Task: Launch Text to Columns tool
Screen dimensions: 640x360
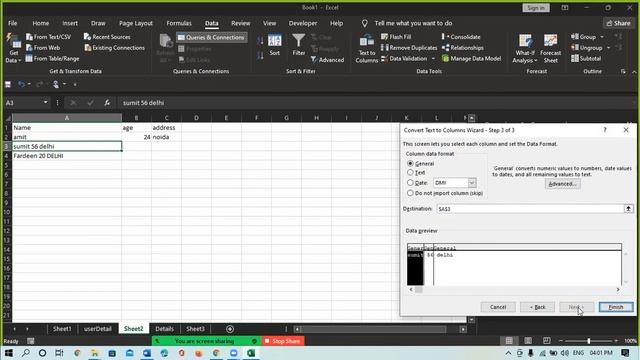Action: point(367,49)
